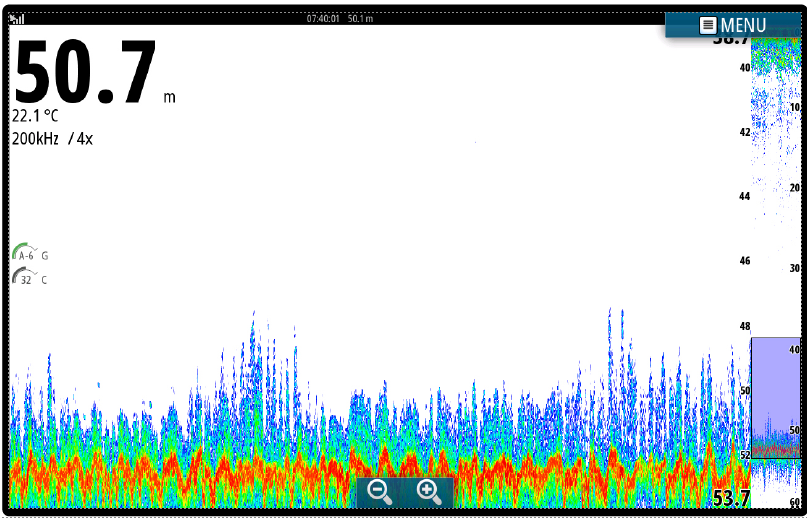Click the 42 mark on the depth scale

(x=744, y=132)
